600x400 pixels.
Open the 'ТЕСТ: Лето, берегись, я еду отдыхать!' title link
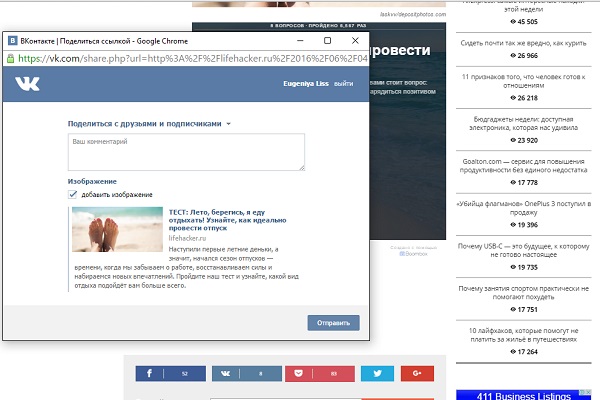click(228, 220)
